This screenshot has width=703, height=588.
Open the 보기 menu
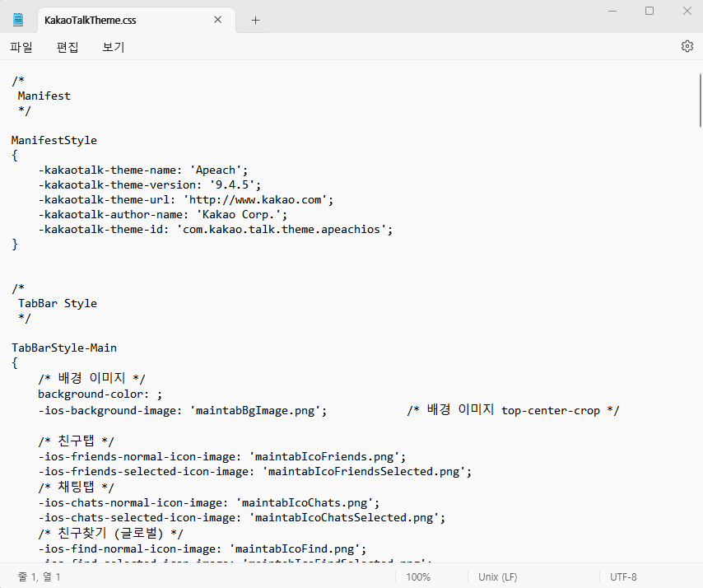tap(114, 47)
